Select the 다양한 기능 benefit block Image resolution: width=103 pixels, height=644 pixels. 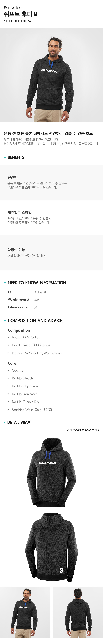(x=51, y=253)
